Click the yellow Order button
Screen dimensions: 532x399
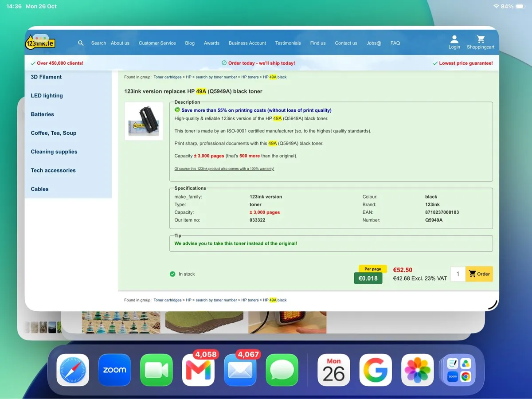[479, 274]
